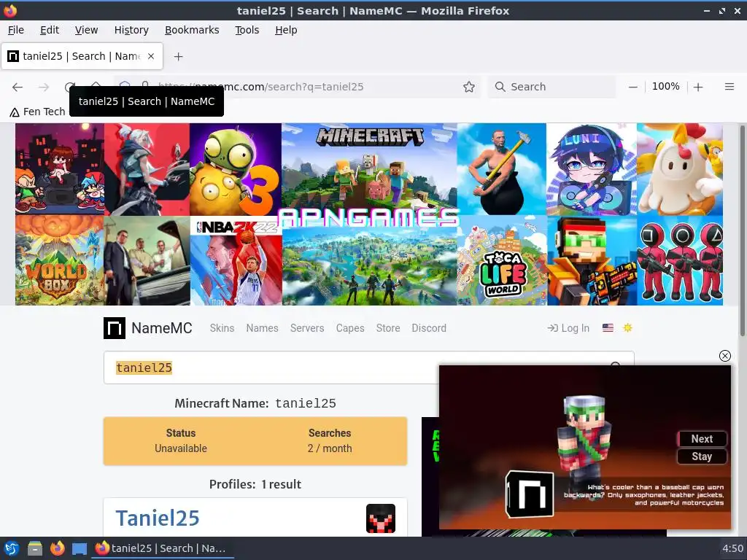
Task: Click the WorldBox game thumbnail
Action: click(60, 260)
